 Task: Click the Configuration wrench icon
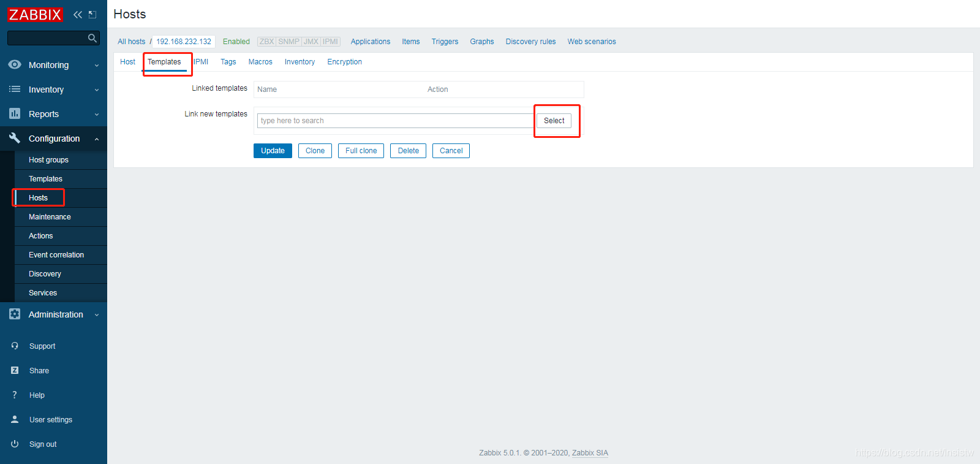pos(15,138)
